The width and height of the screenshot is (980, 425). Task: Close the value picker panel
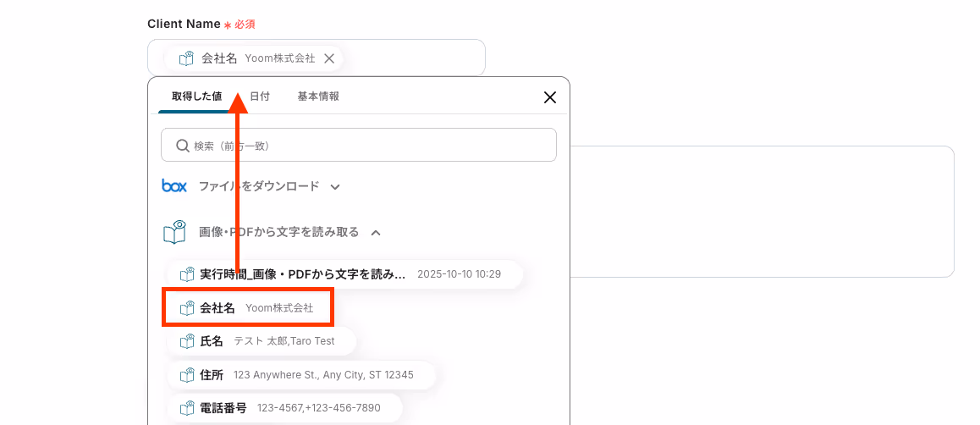550,97
